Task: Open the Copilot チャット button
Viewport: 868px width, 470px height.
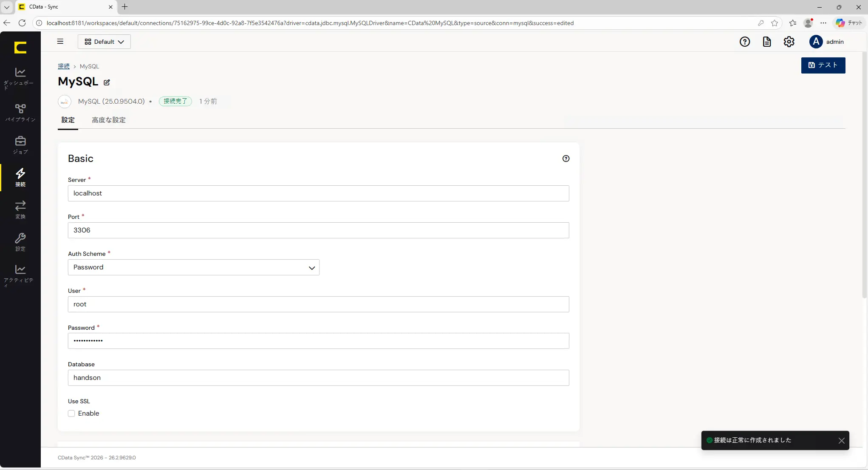Action: 849,23
